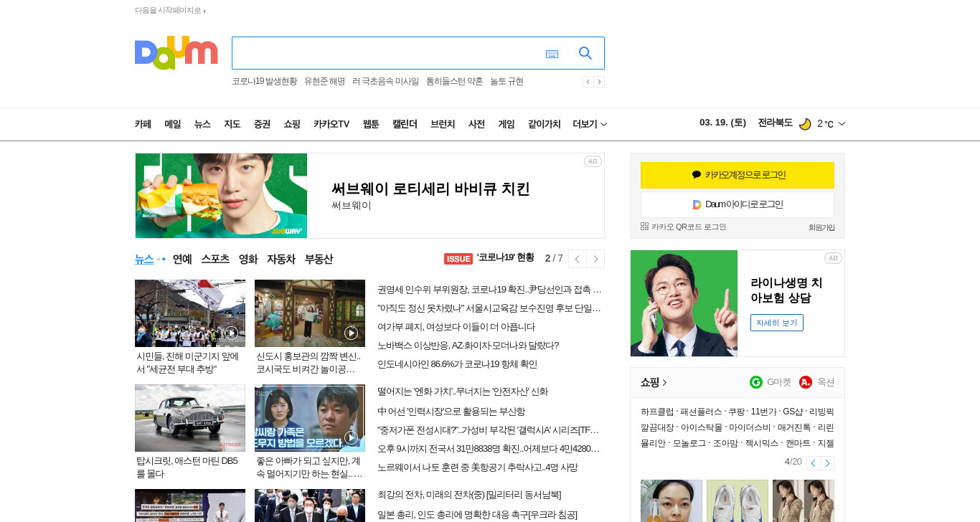Click the moon weather icon

(805, 124)
